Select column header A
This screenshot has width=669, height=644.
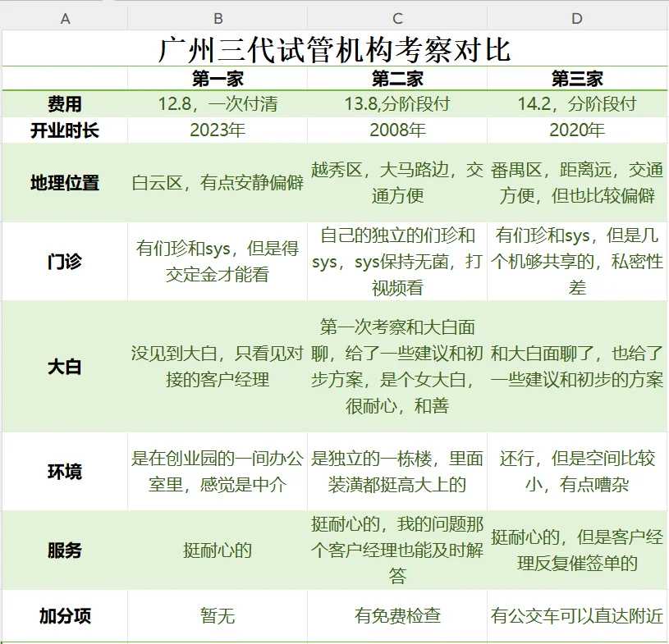click(65, 15)
